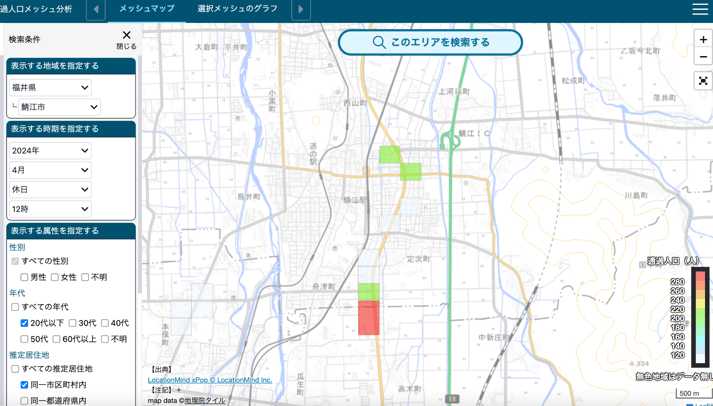Image resolution: width=713 pixels, height=406 pixels.
Task: Click the population color scale legend bar
Action: pos(700,316)
